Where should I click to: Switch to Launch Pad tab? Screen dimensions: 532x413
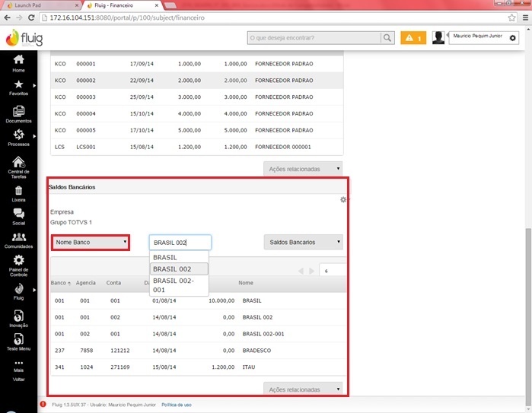pos(41,5)
